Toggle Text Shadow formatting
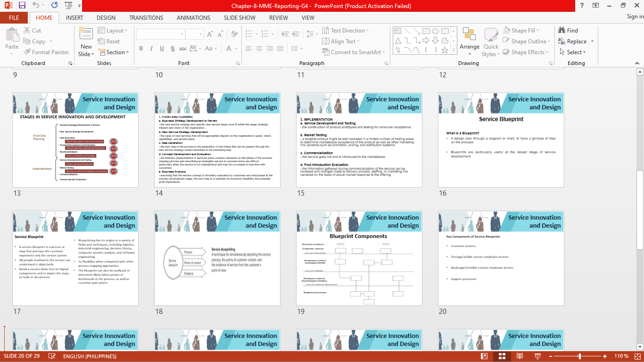The height and width of the screenshot is (362, 644). 173,49
